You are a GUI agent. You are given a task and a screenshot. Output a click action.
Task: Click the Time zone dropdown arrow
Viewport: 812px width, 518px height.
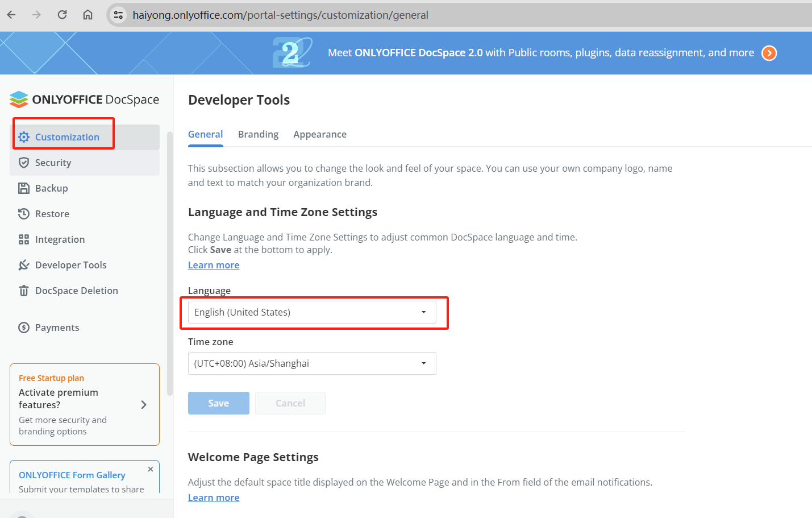(x=423, y=363)
